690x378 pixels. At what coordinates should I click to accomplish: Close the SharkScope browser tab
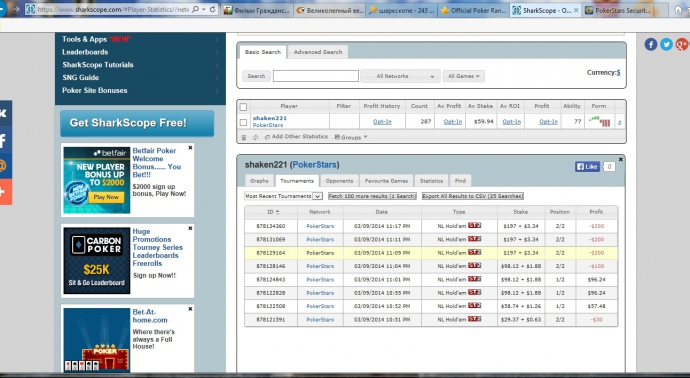coord(576,10)
